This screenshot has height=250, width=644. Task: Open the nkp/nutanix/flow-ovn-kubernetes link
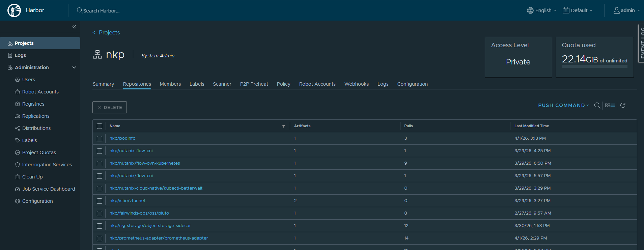(x=145, y=163)
